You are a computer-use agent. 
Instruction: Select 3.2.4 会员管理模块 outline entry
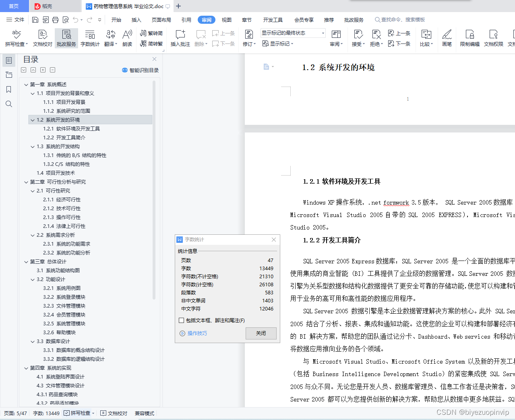point(64,315)
